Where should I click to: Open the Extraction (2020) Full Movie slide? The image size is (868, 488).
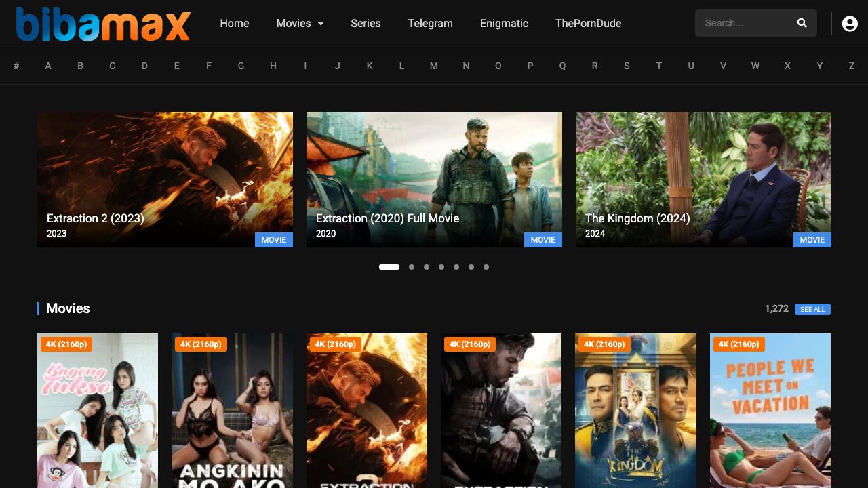click(434, 180)
